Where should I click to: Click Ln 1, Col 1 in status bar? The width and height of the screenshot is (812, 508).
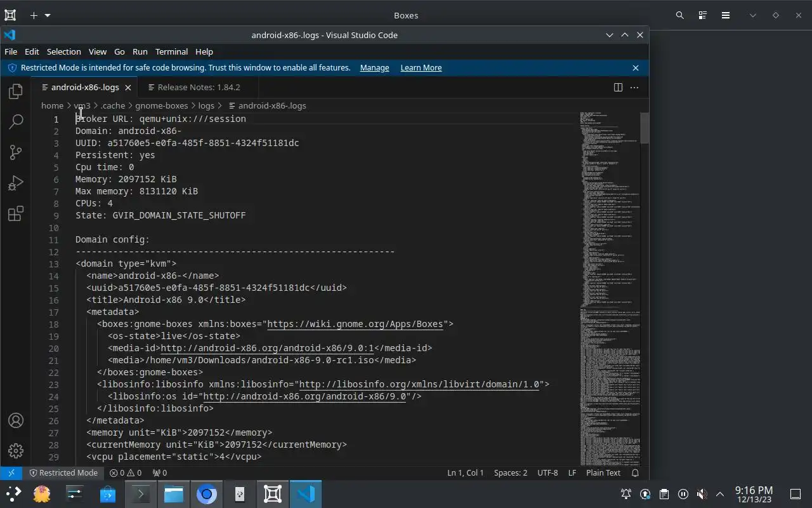coord(465,472)
